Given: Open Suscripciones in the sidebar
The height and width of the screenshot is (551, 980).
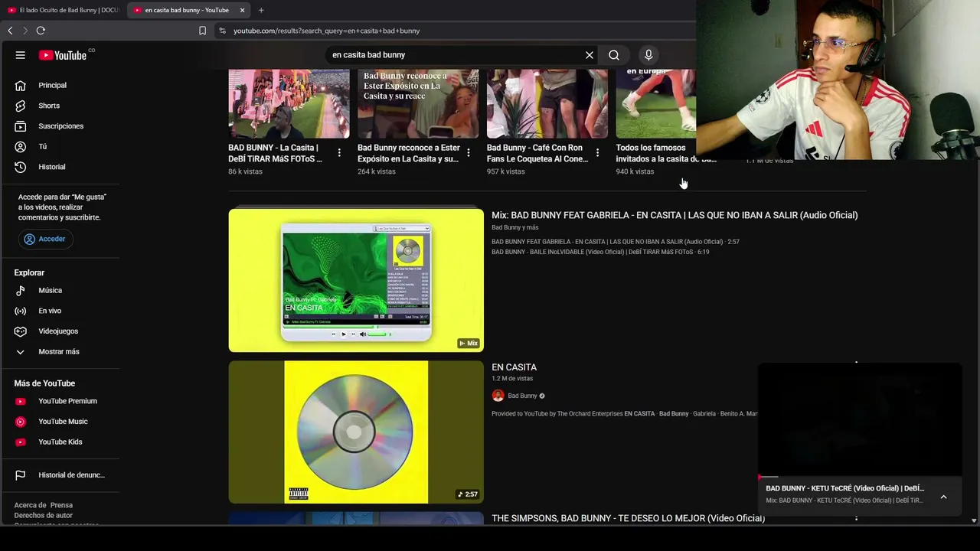Looking at the screenshot, I should click(x=60, y=126).
